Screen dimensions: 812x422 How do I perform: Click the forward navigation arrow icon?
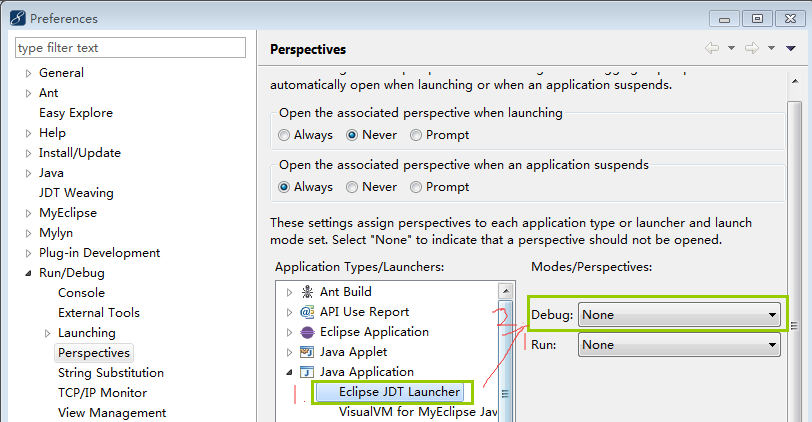point(752,48)
